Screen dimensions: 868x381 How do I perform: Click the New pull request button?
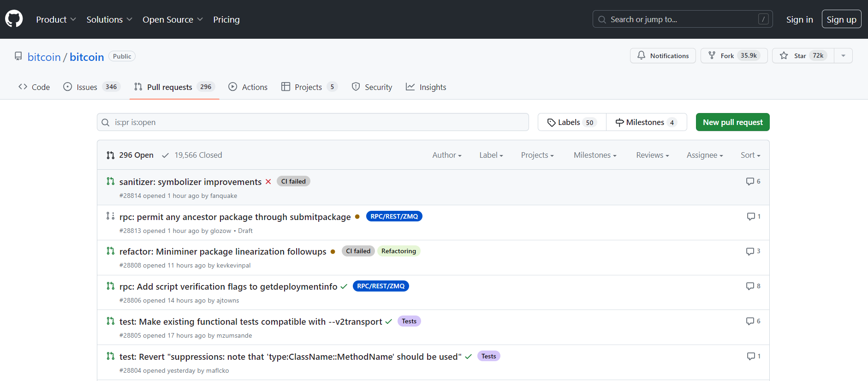(x=733, y=122)
